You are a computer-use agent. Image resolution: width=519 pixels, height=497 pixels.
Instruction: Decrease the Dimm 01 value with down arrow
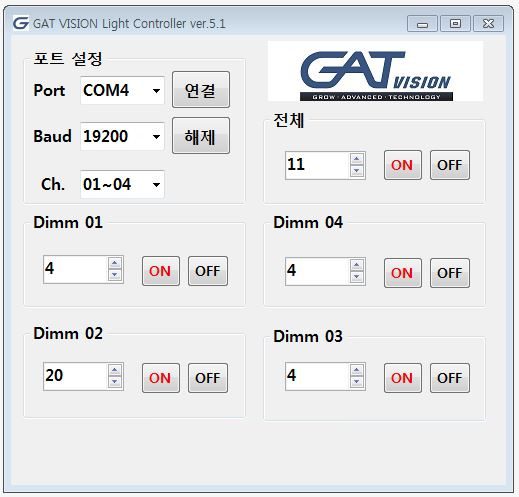tap(115, 275)
